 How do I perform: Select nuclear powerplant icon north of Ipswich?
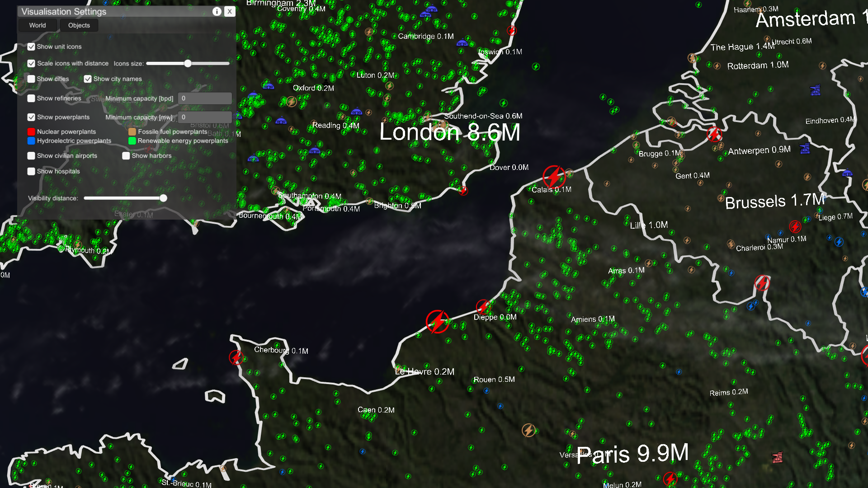click(511, 30)
